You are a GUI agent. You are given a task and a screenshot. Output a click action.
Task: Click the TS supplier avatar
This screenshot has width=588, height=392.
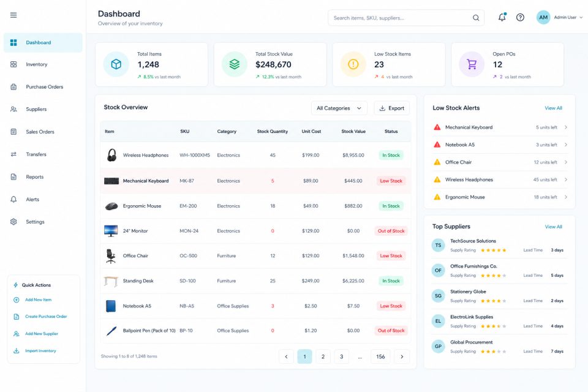[438, 246]
